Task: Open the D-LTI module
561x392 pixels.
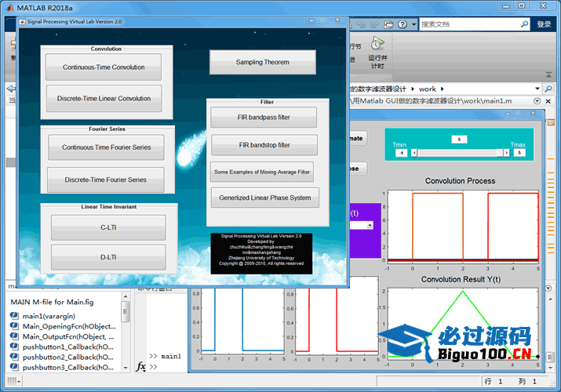Action: (108, 257)
